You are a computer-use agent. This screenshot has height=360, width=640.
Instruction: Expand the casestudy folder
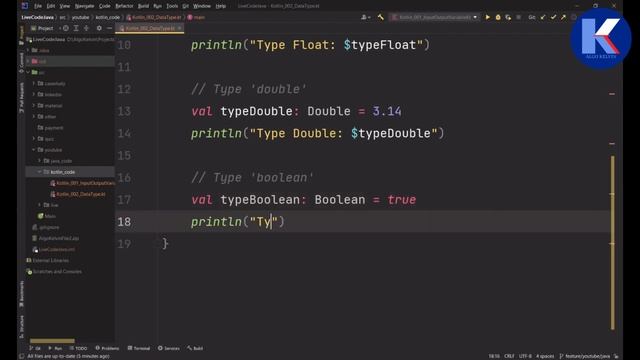[34, 83]
